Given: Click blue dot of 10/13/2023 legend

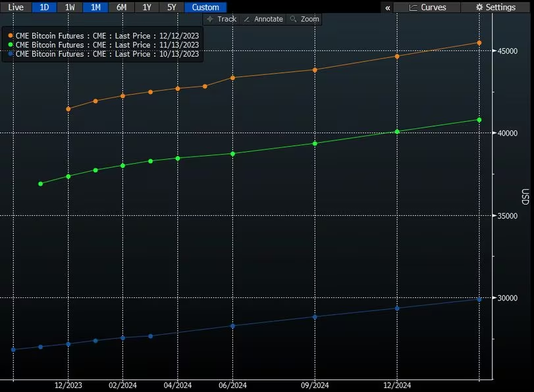Looking at the screenshot, I should coord(11,54).
